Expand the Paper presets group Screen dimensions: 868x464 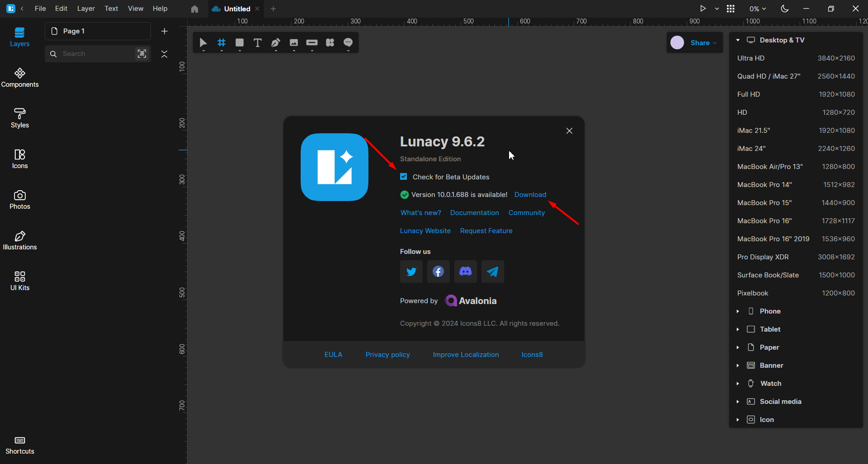click(738, 347)
